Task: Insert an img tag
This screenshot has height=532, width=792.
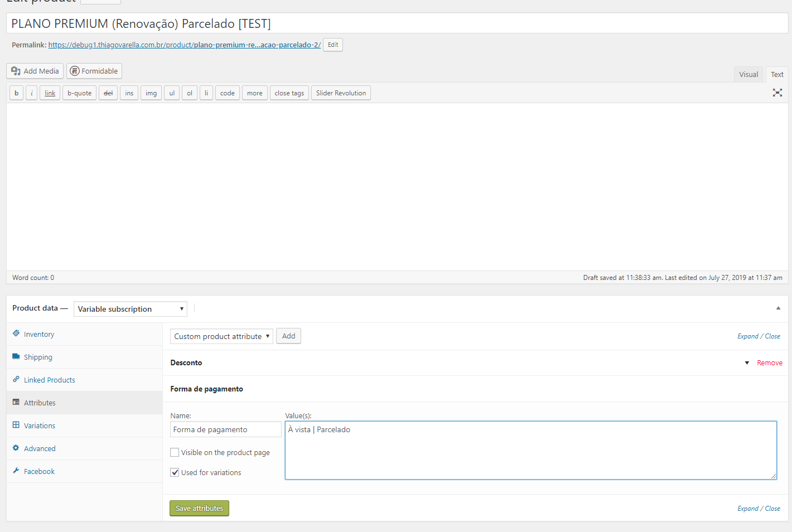Action: tap(151, 93)
